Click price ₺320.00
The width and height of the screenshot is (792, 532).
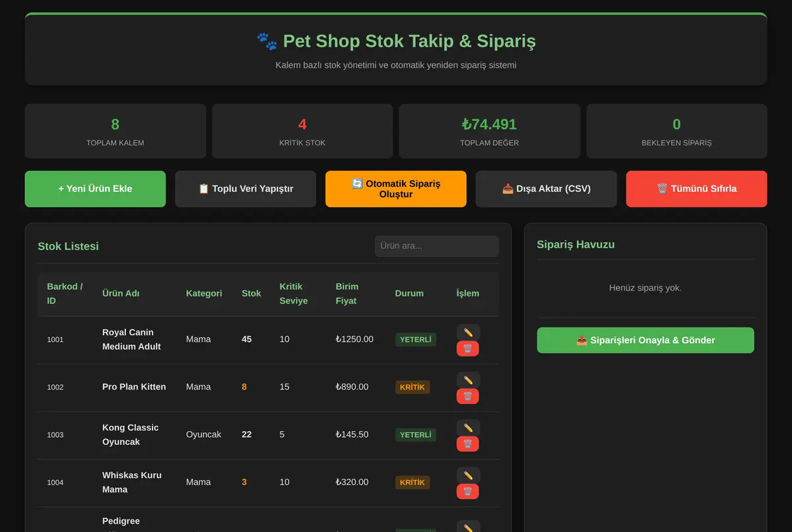pos(352,482)
